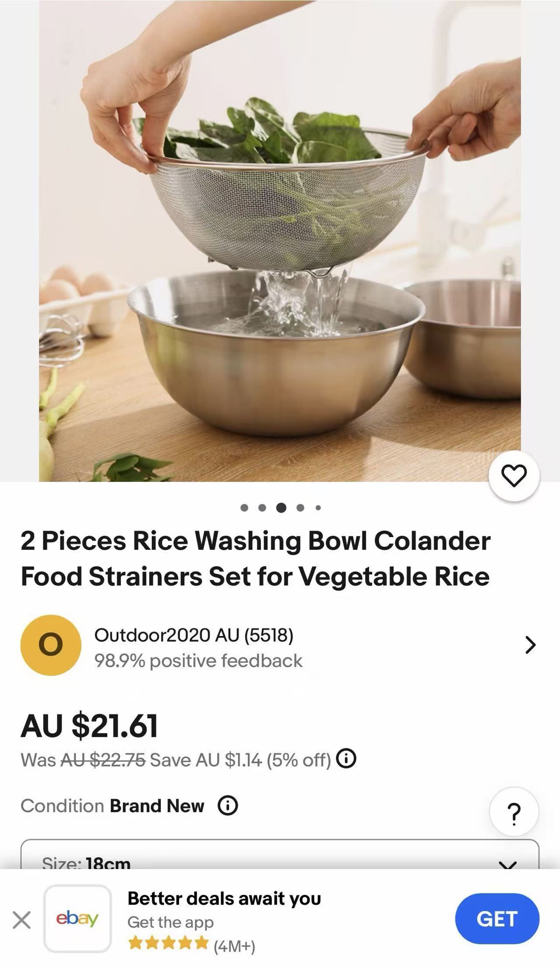Open Outdoor2020 AU seller link

click(194, 635)
